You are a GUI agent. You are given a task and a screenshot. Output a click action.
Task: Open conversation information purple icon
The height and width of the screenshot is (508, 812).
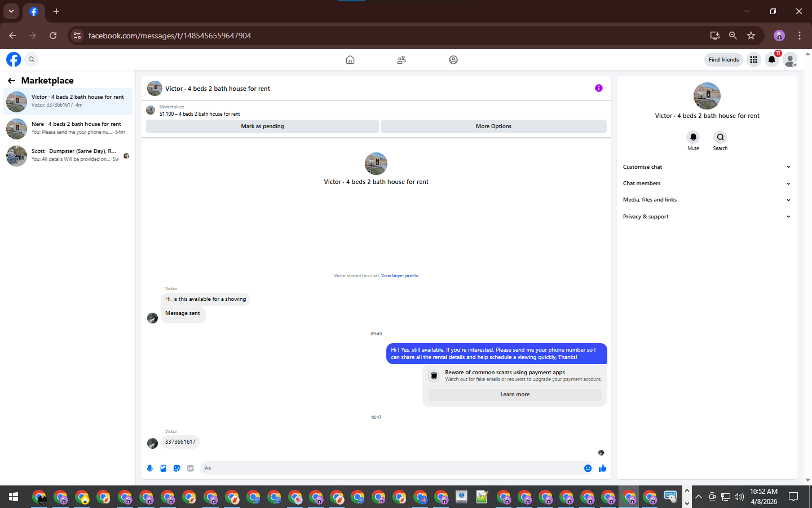coord(599,88)
